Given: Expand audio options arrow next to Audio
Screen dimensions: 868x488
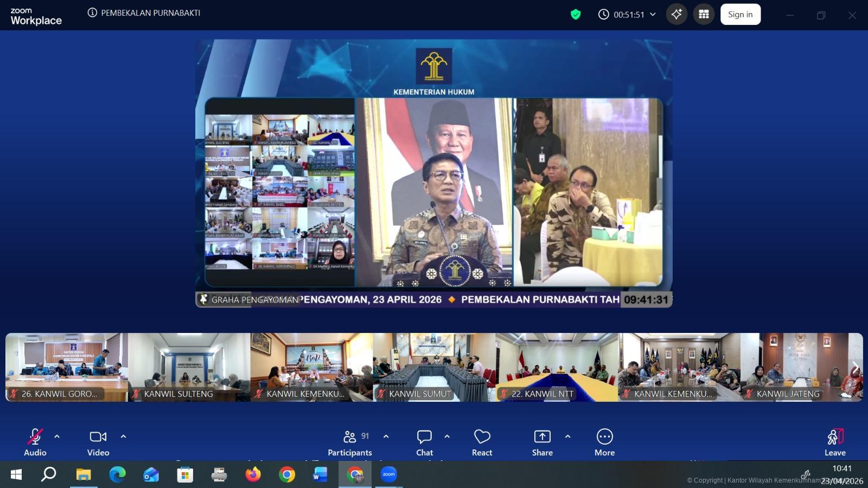Looking at the screenshot, I should (x=57, y=436).
